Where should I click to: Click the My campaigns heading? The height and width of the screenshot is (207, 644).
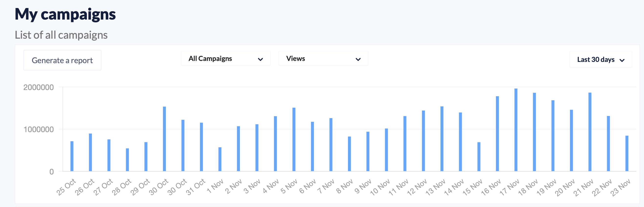pyautogui.click(x=65, y=14)
